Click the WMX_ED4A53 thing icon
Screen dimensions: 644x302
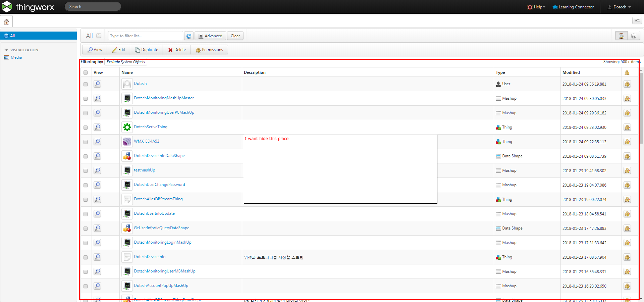pos(127,142)
